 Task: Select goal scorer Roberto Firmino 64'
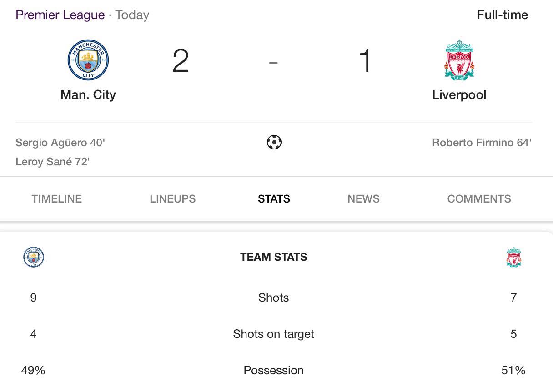[482, 143]
